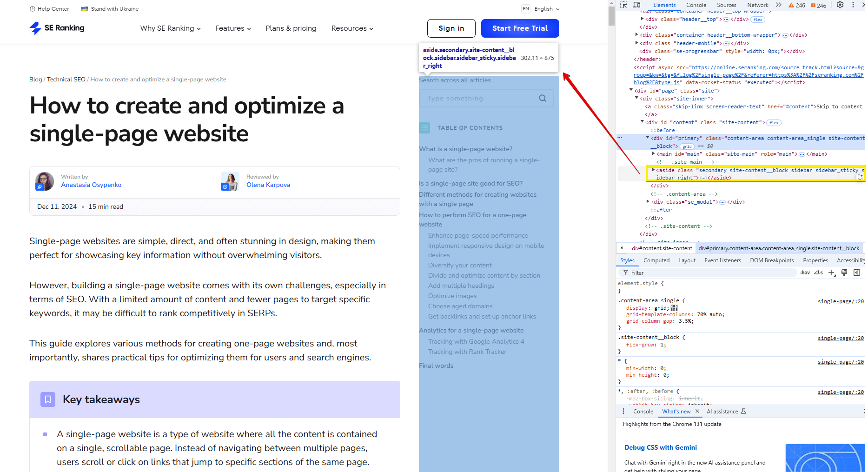Collapse the div id="content" node
The height and width of the screenshot is (472, 868).
(642, 121)
